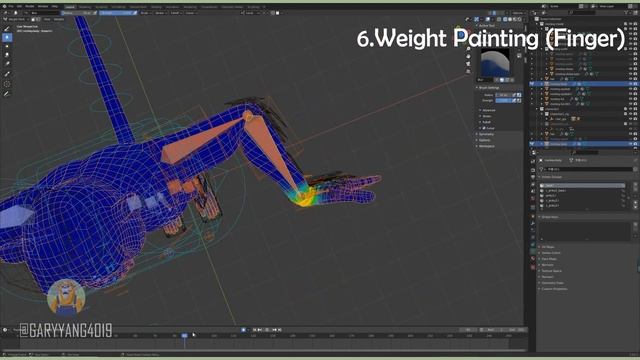Toggle Cursor checkbox in sidebar
Screen dimensions: 640x360
click(x=484, y=128)
